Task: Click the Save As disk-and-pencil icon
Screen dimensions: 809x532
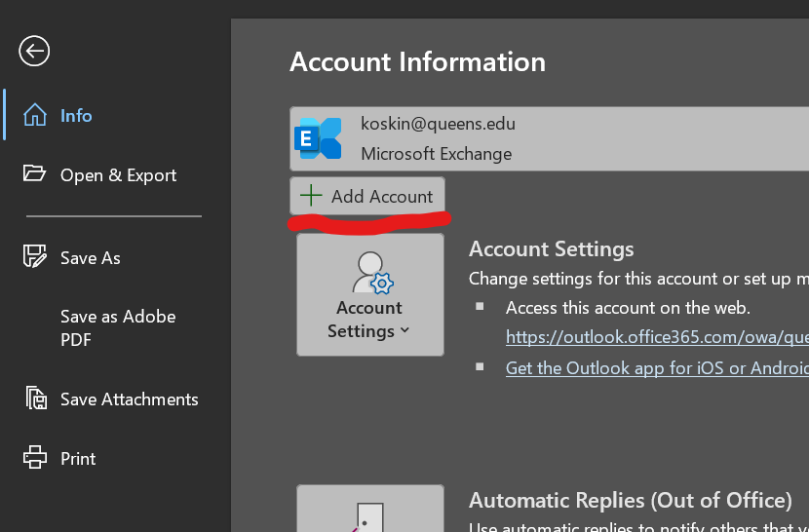Action: click(34, 256)
